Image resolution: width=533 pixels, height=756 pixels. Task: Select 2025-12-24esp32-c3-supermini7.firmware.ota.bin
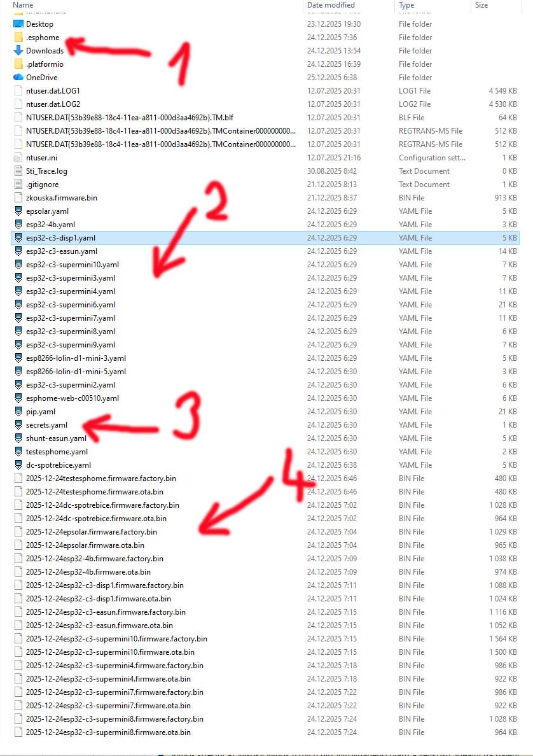click(108, 705)
